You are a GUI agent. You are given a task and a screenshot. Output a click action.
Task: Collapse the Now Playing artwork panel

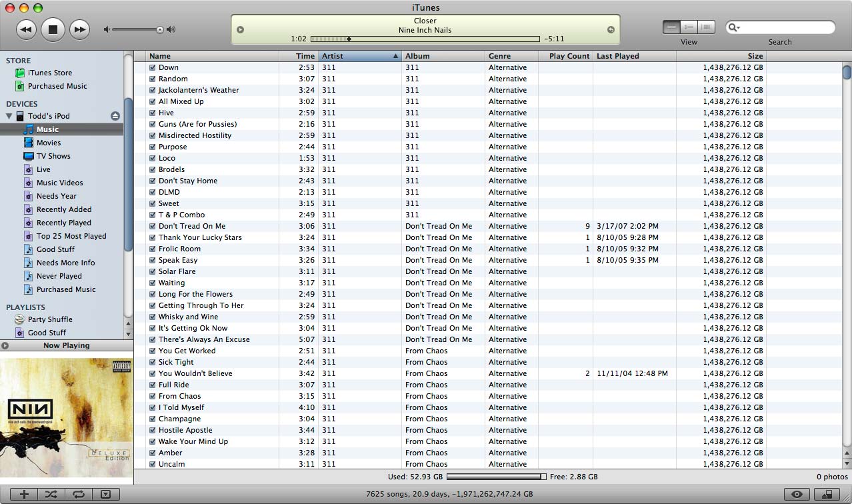5,345
